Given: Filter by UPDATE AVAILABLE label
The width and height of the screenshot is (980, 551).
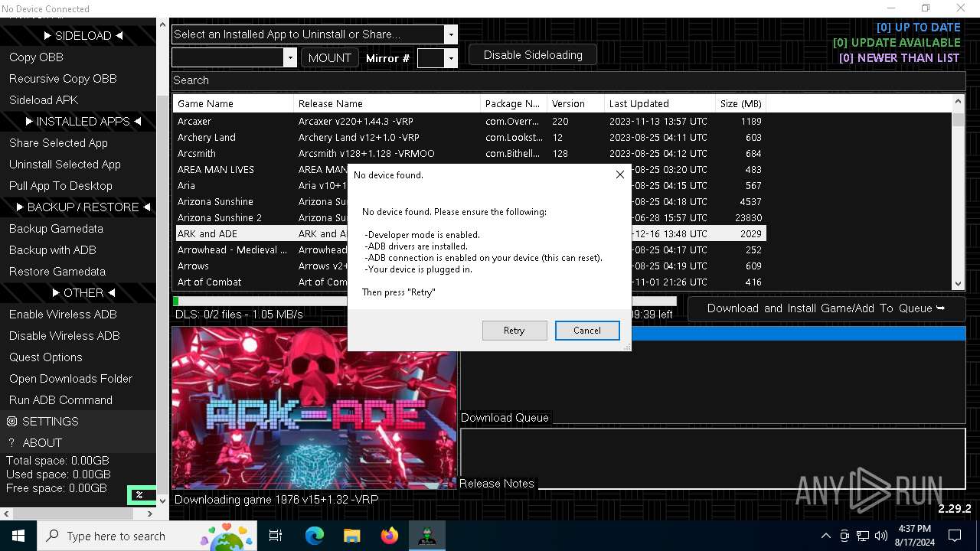Looking at the screenshot, I should click(897, 43).
